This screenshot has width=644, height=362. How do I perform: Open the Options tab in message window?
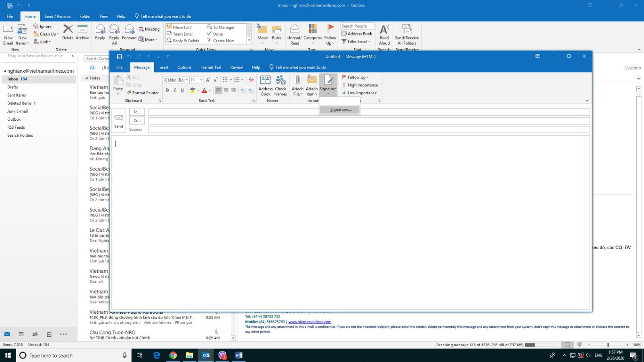(184, 68)
